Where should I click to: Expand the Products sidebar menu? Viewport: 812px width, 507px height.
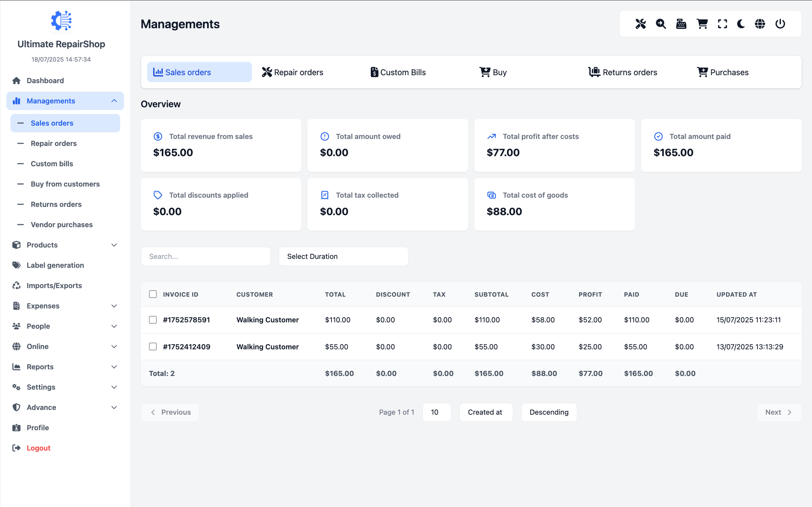click(65, 245)
